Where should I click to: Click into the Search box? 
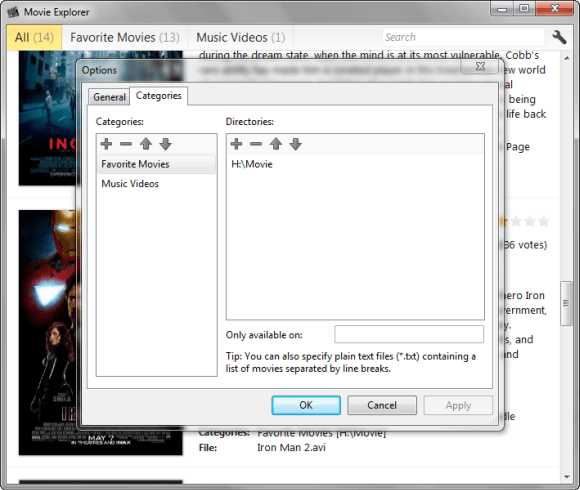tap(463, 37)
